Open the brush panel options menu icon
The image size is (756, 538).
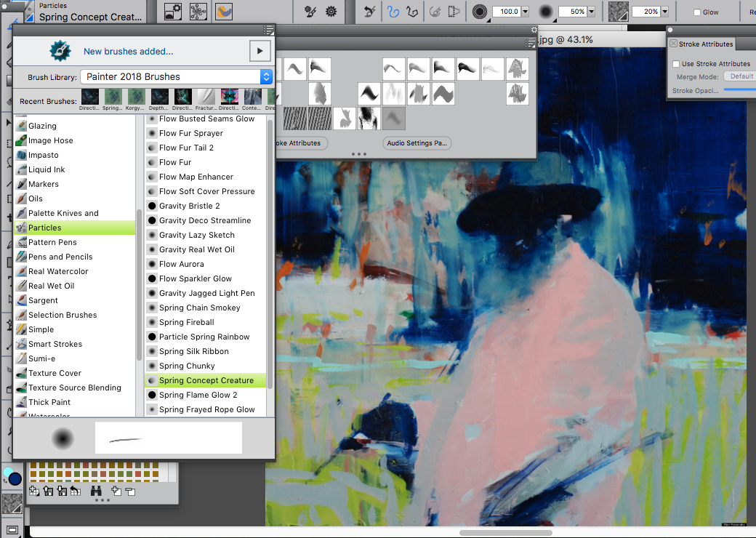[269, 30]
